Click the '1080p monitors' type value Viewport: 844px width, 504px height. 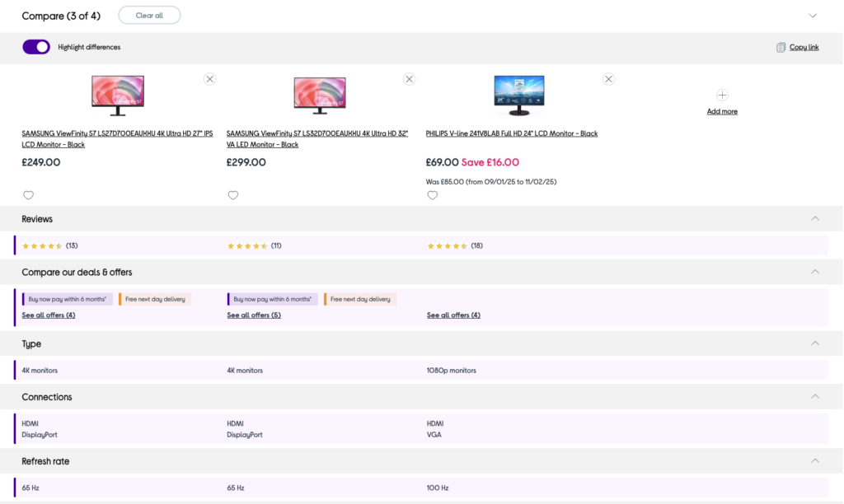coord(451,371)
